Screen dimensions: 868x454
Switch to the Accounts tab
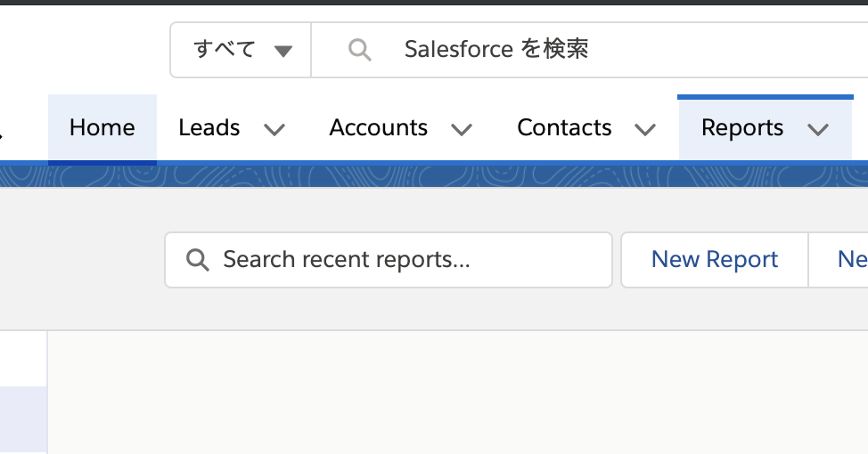coord(379,128)
